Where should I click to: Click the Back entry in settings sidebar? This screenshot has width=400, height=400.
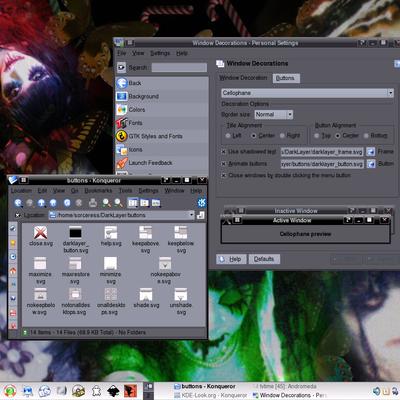(x=162, y=83)
